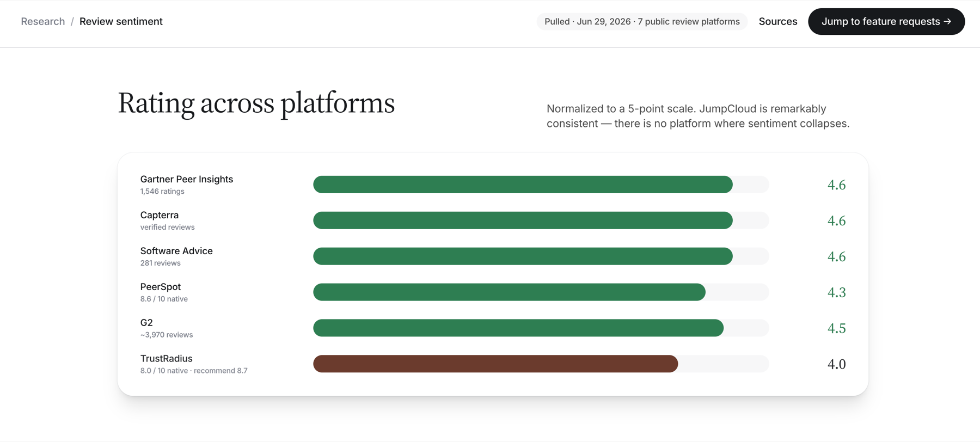Click the Review sentiment breadcrumb
The image size is (980, 442).
[121, 21]
